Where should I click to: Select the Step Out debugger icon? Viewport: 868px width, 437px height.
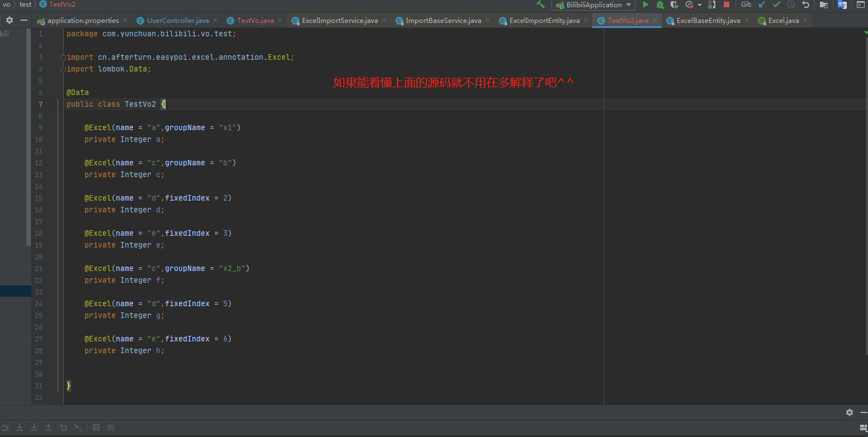tap(48, 427)
